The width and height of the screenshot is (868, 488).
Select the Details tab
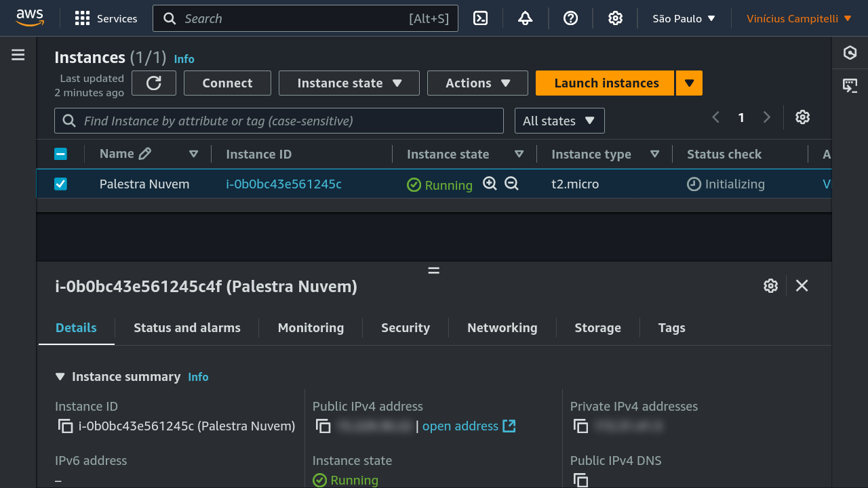tap(76, 328)
